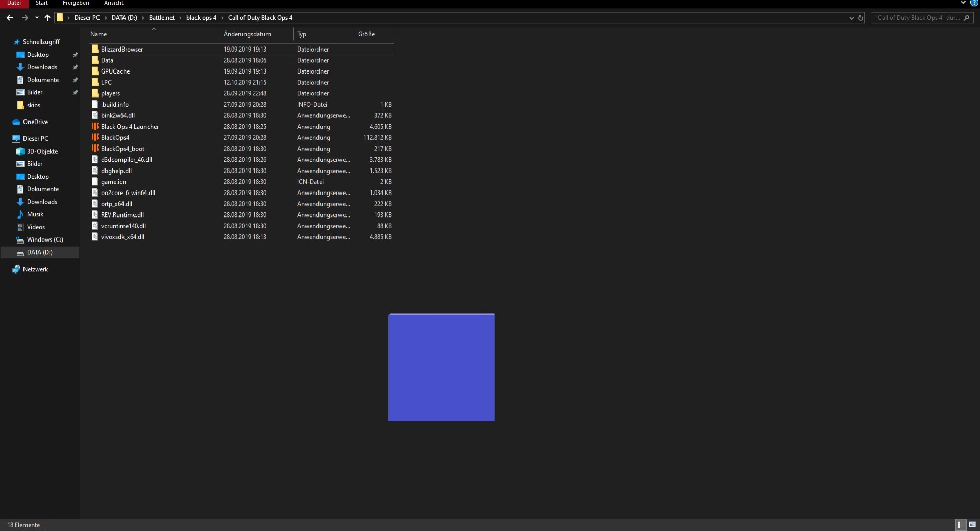Image resolution: width=980 pixels, height=531 pixels.
Task: Open Windows (C:) drive in sidebar
Action: [x=45, y=240]
